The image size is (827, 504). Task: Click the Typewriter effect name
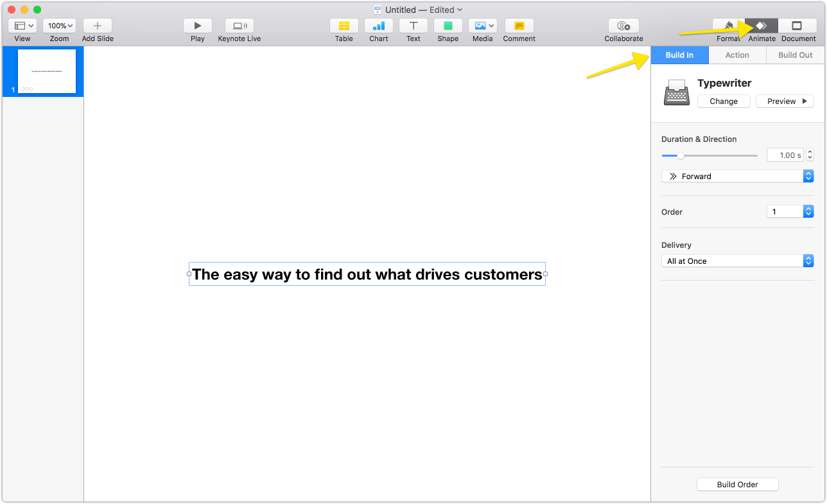(724, 83)
